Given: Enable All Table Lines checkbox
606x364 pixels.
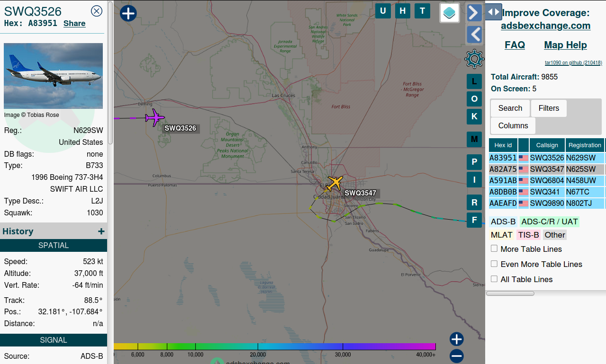Looking at the screenshot, I should pyautogui.click(x=494, y=279).
